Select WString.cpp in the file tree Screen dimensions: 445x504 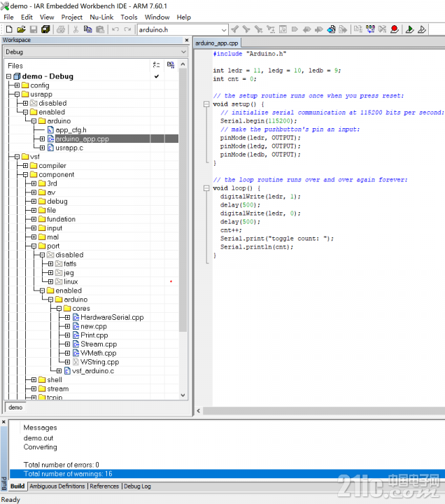tap(99, 362)
